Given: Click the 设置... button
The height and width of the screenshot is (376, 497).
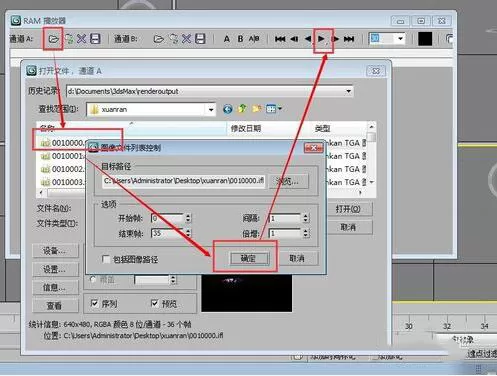Looking at the screenshot, I should [x=55, y=269].
